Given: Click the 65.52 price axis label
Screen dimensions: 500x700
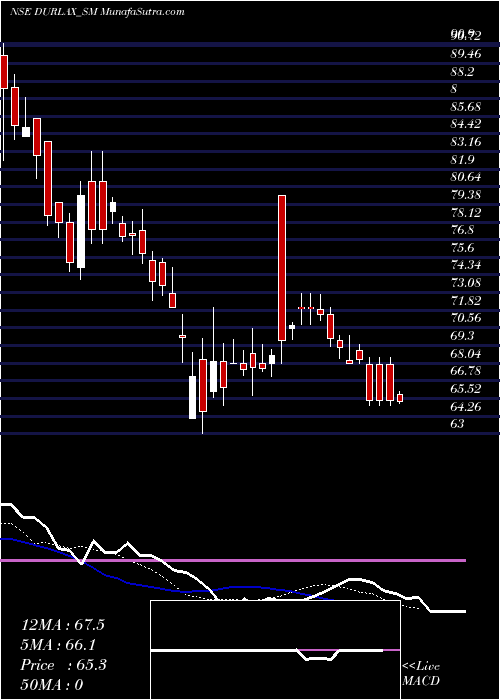Looking at the screenshot, I should [x=466, y=389].
